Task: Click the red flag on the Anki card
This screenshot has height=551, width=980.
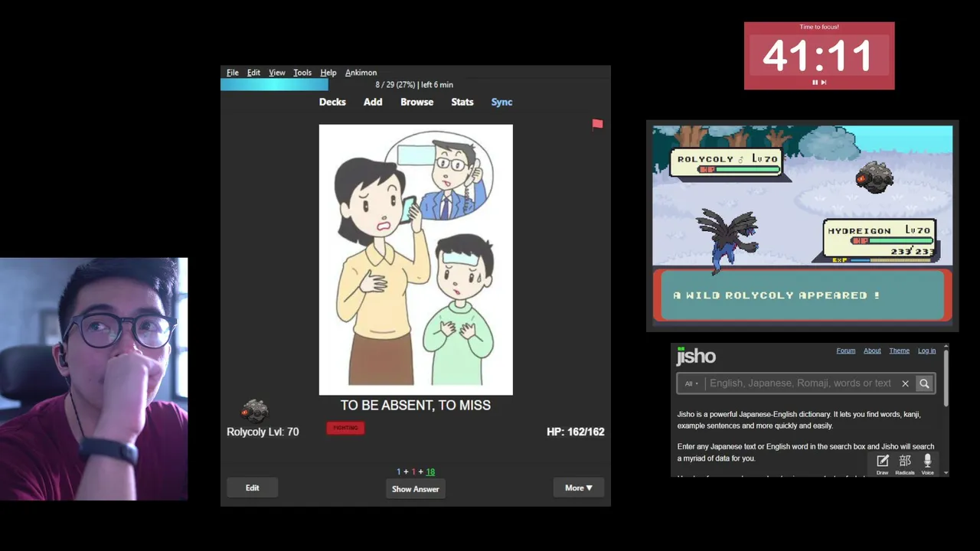Action: pyautogui.click(x=597, y=124)
